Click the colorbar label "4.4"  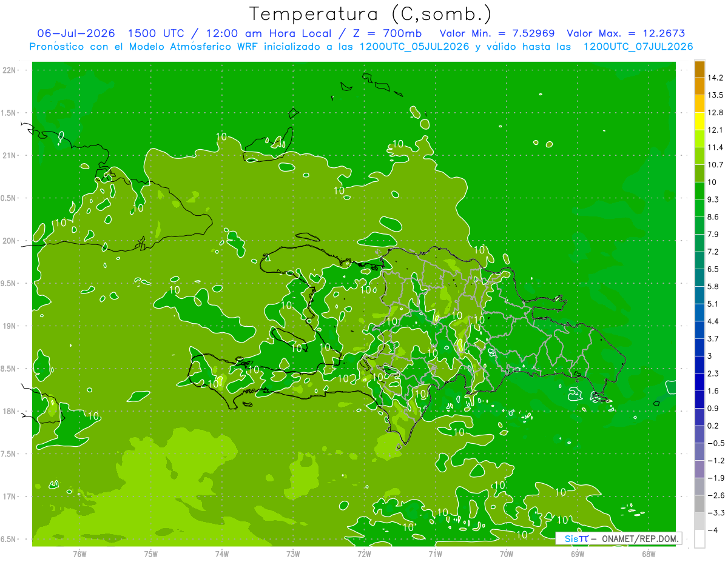[x=713, y=321]
